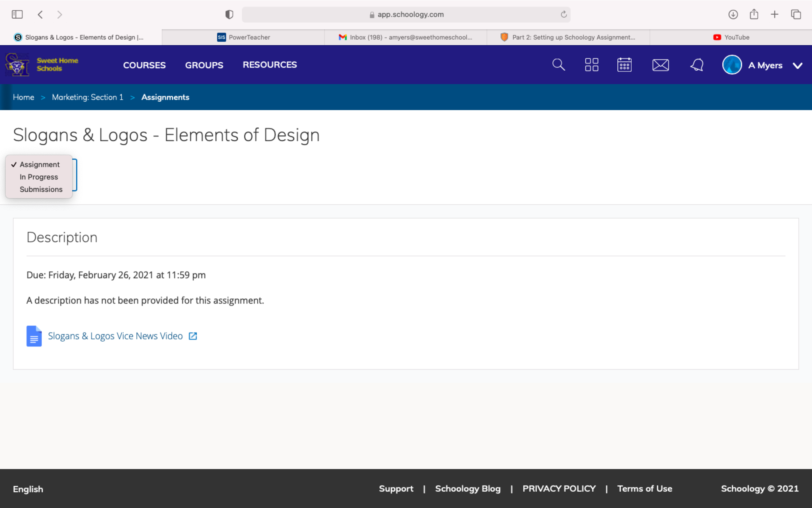812x508 pixels.
Task: Expand the A Myers account chevron
Action: point(797,65)
